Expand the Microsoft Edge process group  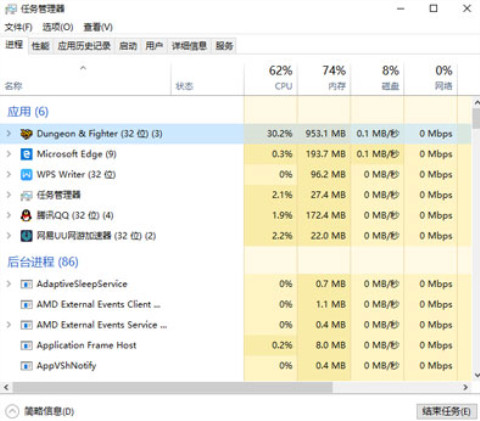point(9,154)
